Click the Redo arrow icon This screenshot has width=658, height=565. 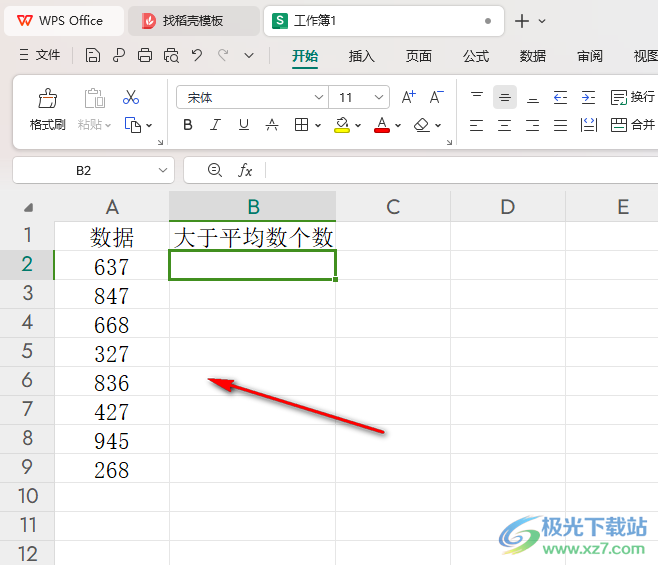[223, 55]
